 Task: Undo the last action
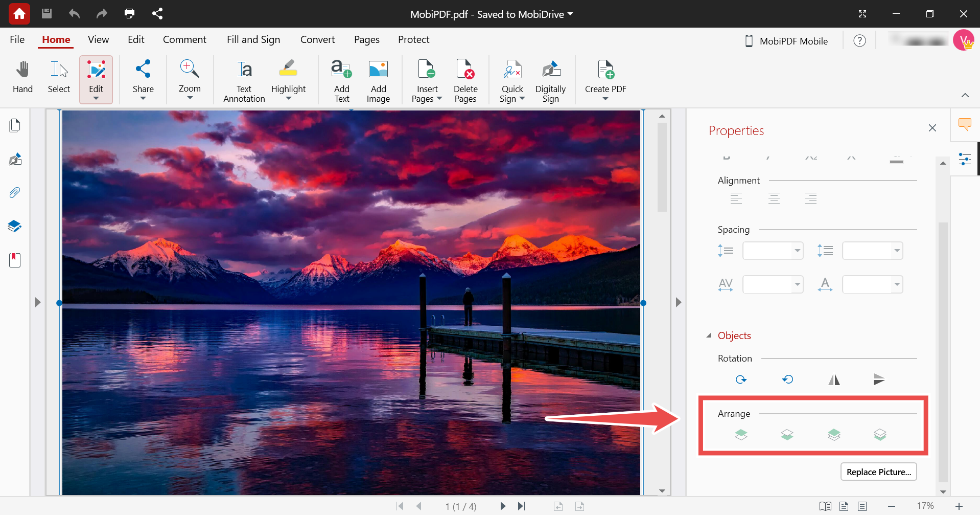tap(74, 14)
